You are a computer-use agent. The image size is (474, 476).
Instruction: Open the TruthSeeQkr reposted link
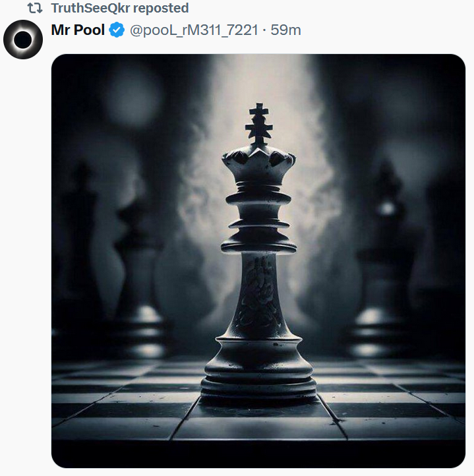pyautogui.click(x=119, y=9)
